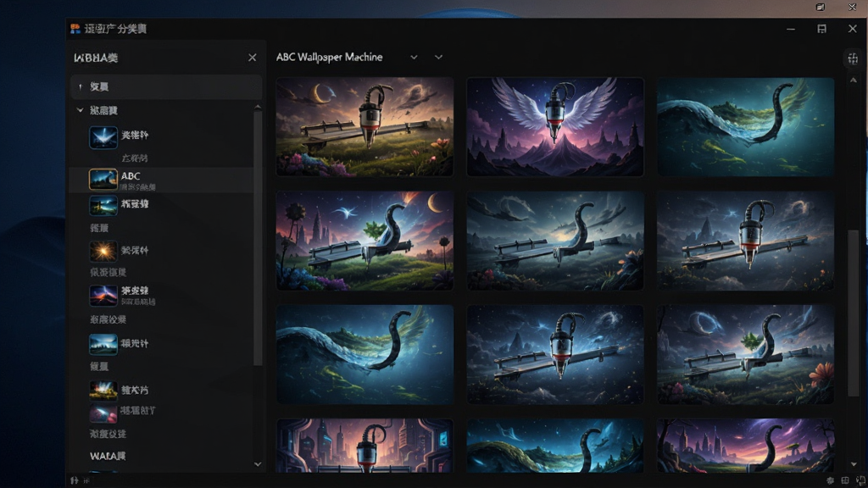Screen dimensions: 868x488
Task: Collapse the first sidebar group chevron
Action: pyautogui.click(x=81, y=110)
